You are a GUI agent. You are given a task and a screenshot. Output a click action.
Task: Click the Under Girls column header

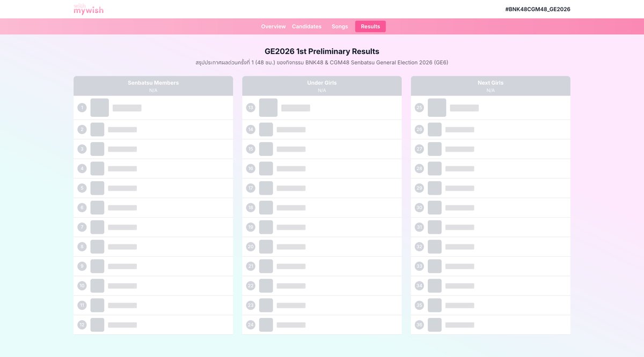pos(322,86)
